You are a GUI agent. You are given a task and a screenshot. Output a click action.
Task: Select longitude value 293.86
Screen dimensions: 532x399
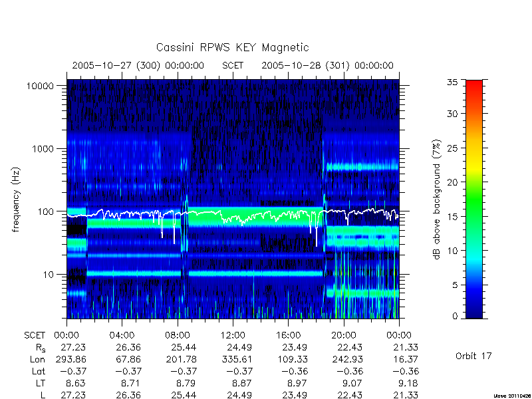pos(72,359)
